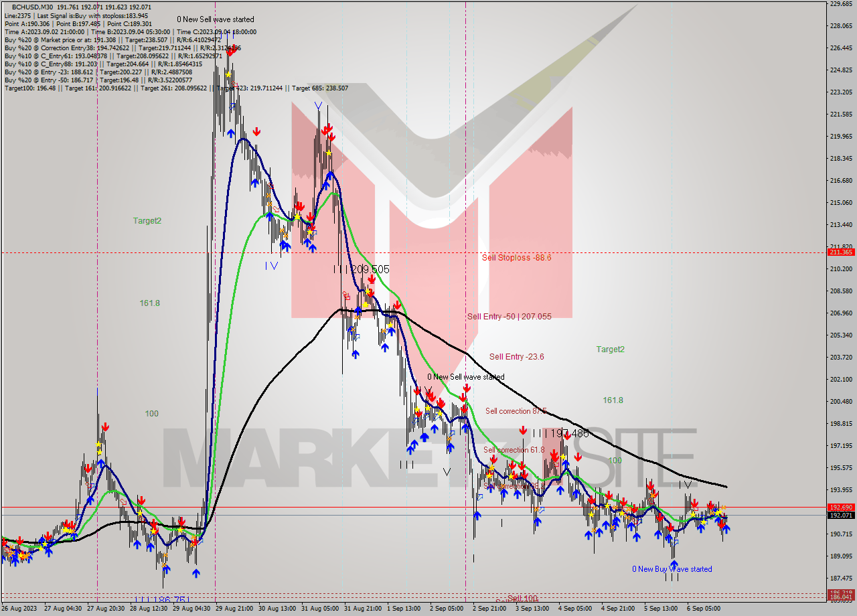
Task: Select the 'Sell correction 61.8' label
Action: 514,450
